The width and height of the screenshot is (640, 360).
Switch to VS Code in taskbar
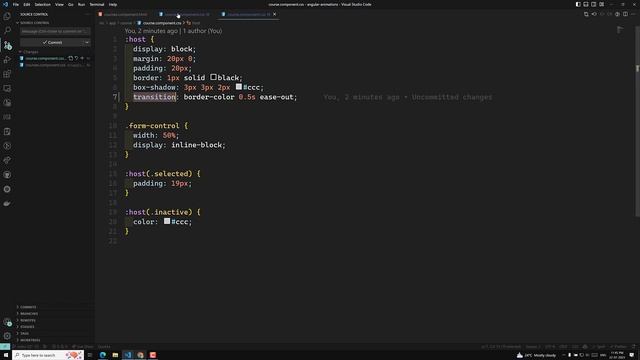(x=128, y=355)
